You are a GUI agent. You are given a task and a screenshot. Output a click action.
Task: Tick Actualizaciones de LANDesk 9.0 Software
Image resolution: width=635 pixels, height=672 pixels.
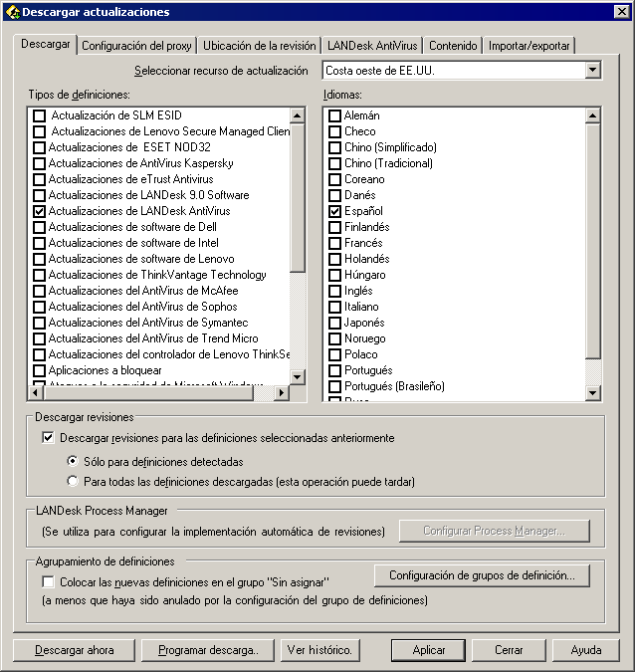click(39, 195)
